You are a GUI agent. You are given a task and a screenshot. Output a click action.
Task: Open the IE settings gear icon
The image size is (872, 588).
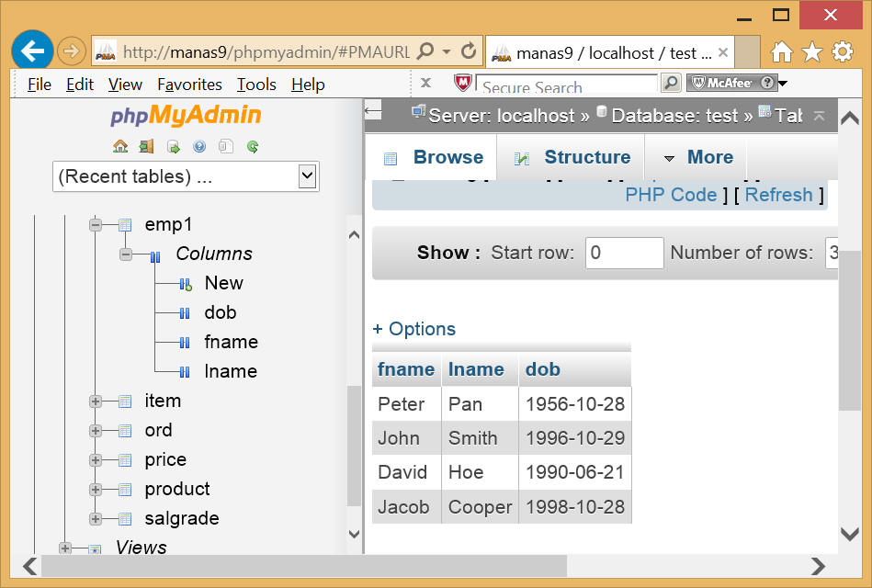[843, 51]
